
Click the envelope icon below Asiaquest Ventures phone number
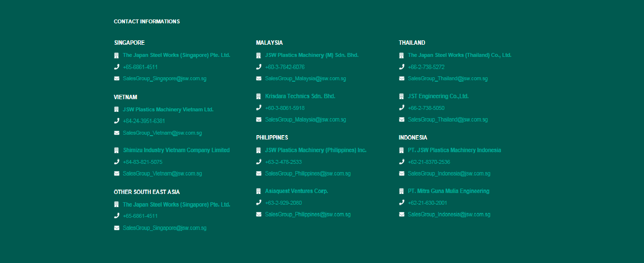click(x=259, y=214)
